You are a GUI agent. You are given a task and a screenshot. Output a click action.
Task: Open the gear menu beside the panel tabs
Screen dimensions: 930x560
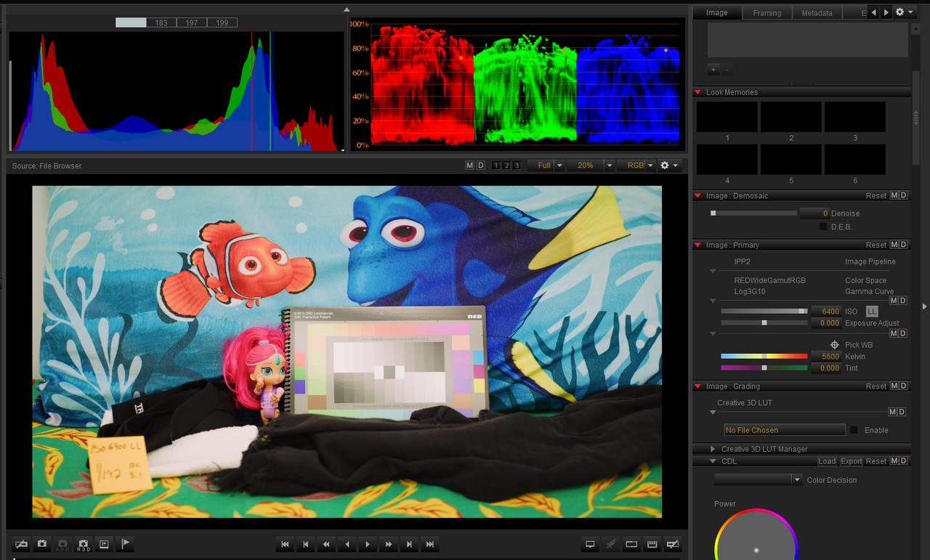pyautogui.click(x=905, y=12)
